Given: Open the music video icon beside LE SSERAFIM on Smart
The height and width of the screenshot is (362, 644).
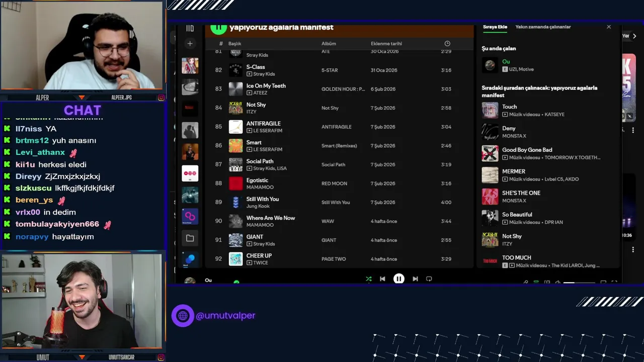Looking at the screenshot, I should pos(249,150).
